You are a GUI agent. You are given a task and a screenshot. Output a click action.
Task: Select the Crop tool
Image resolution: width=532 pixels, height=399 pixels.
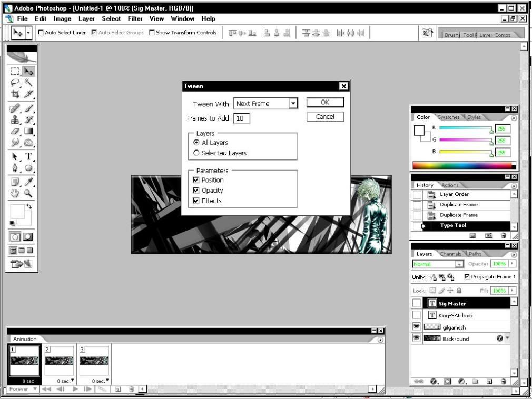(15, 94)
